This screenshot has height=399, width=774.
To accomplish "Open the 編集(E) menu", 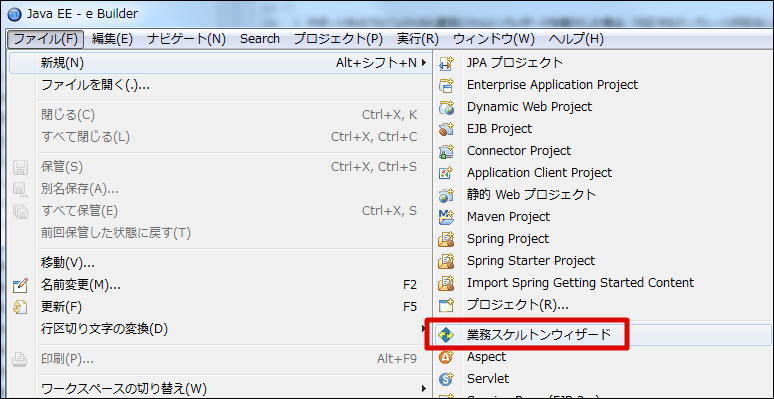I will [x=112, y=39].
